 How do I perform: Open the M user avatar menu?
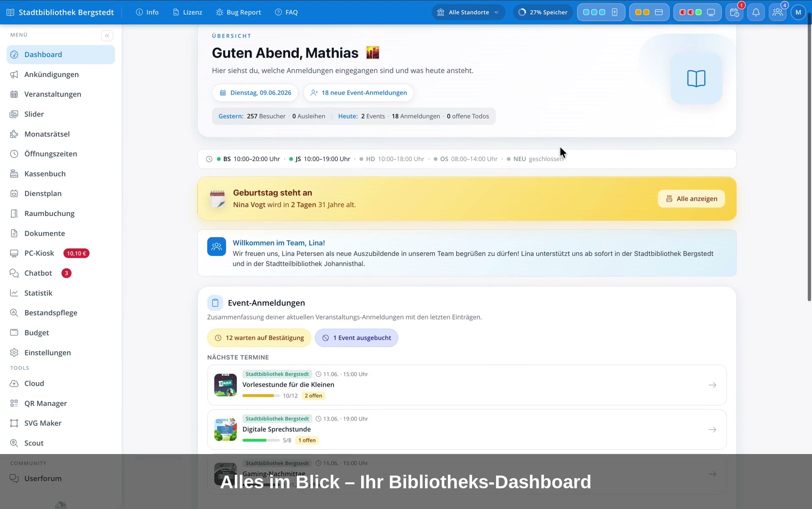pos(798,12)
